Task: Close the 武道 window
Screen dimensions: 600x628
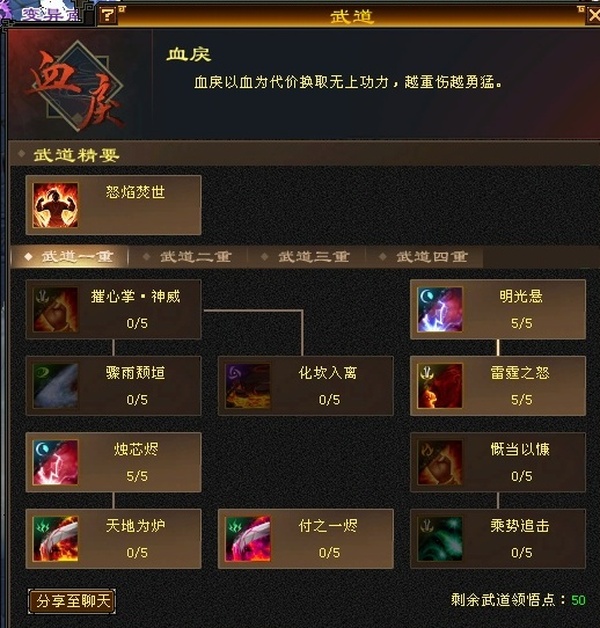Action: pos(594,15)
